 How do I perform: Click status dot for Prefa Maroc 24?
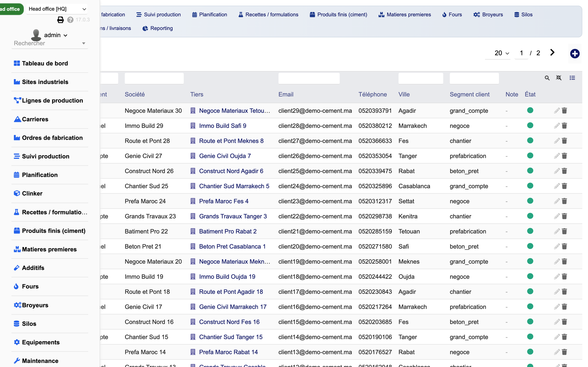click(530, 201)
